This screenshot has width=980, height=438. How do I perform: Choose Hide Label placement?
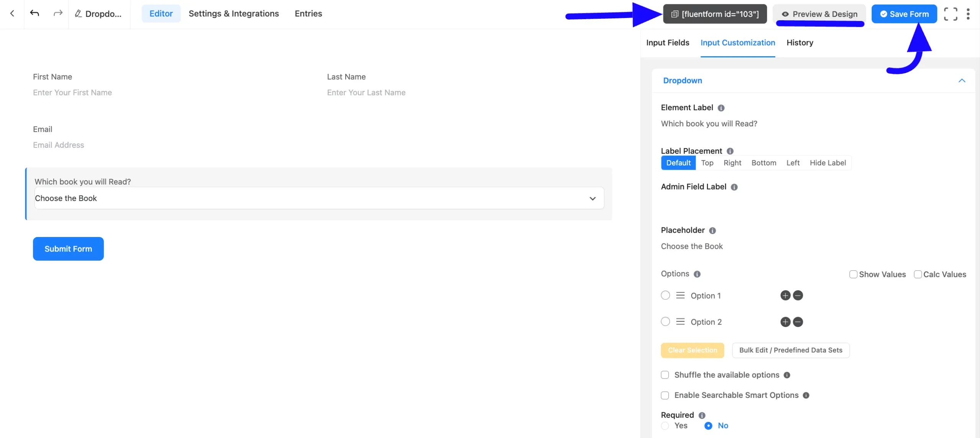point(828,163)
